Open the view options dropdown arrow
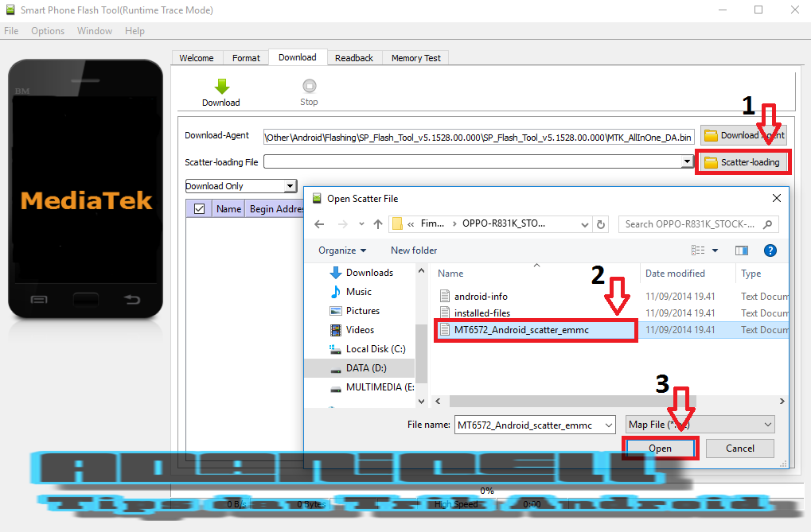811x532 pixels. tap(715, 250)
